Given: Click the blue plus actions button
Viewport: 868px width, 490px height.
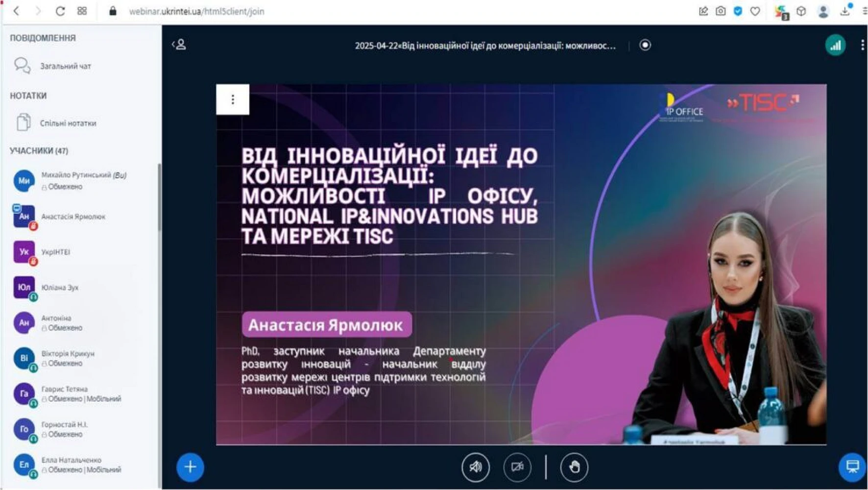Looking at the screenshot, I should pos(190,467).
